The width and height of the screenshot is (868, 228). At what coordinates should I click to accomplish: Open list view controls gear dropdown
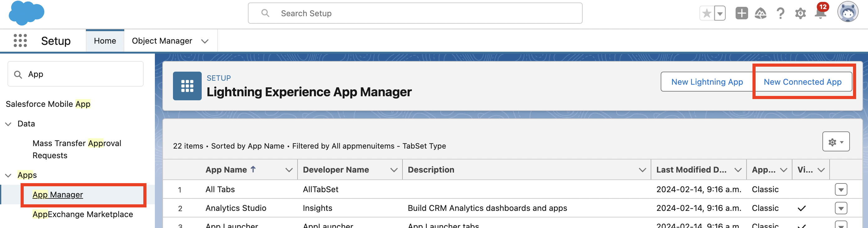click(836, 142)
